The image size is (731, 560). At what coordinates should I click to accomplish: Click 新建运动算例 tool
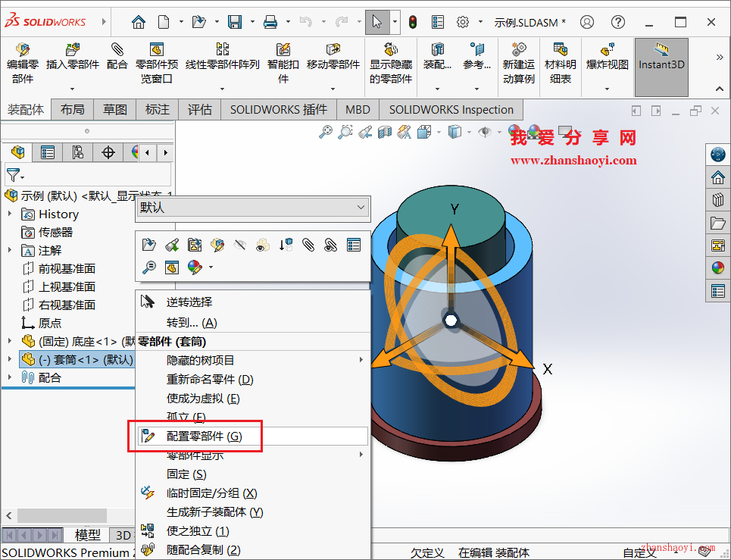[518, 63]
